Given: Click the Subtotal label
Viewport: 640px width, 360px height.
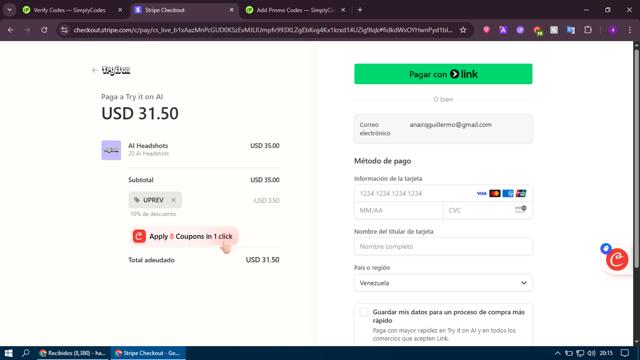Looking at the screenshot, I should click(141, 180).
